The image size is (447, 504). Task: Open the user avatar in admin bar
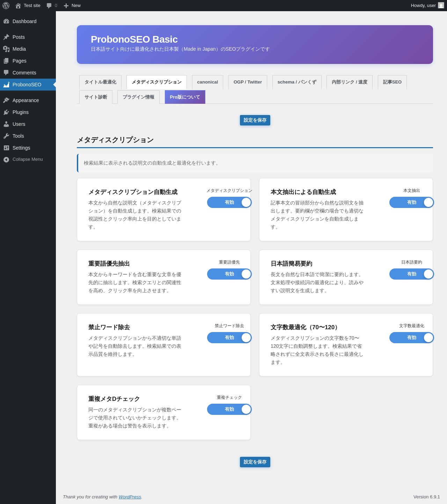[x=441, y=6]
